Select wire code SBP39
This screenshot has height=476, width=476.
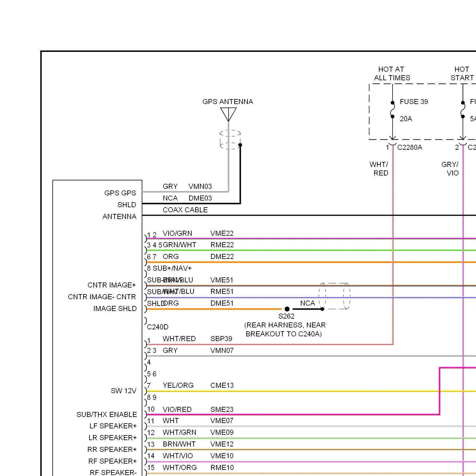221,339
